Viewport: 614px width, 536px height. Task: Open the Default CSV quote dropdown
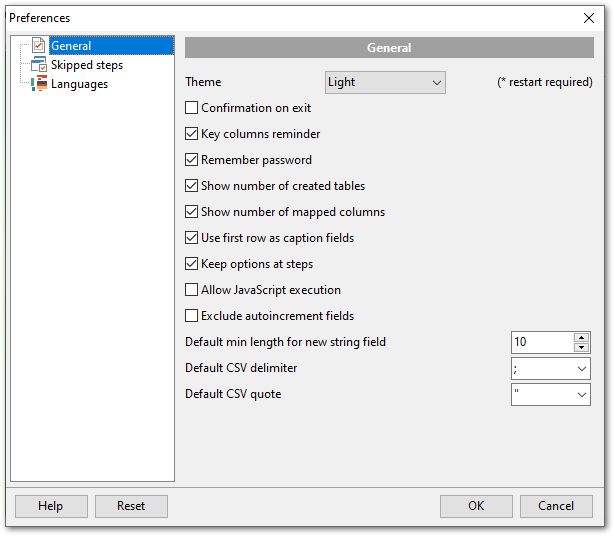581,395
